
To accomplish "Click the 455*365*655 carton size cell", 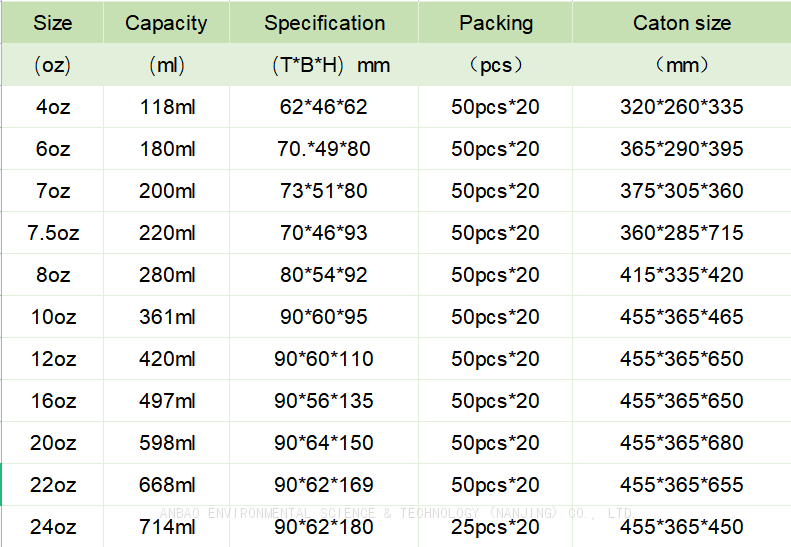I will point(681,485).
